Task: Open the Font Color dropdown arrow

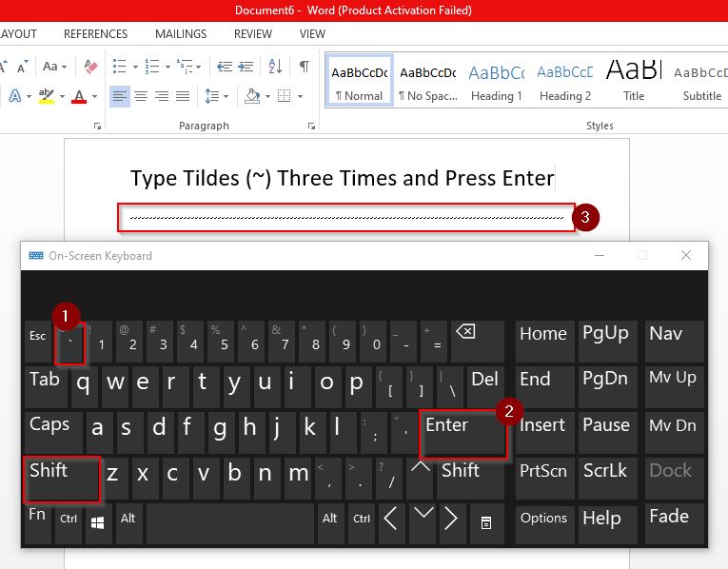Action: pyautogui.click(x=95, y=96)
